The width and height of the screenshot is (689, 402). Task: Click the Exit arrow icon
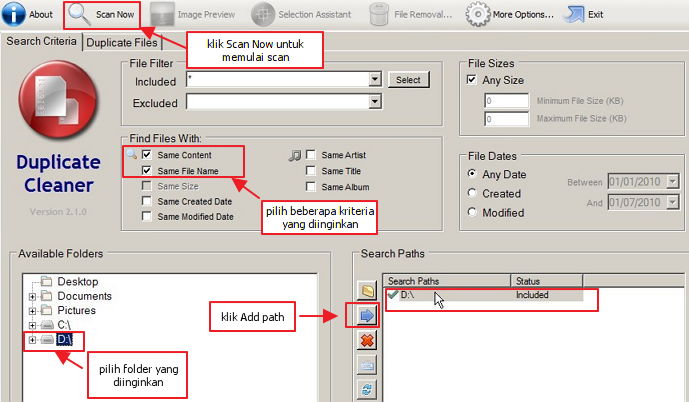pos(573,14)
